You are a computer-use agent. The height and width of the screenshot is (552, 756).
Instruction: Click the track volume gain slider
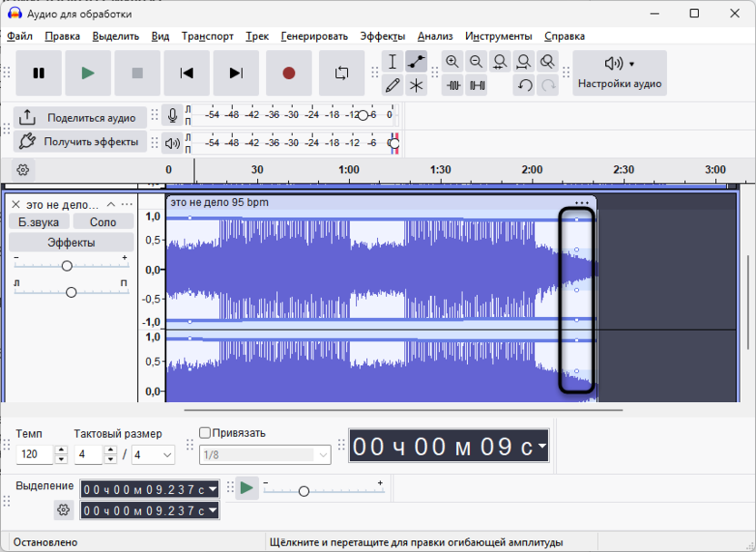coord(66,266)
